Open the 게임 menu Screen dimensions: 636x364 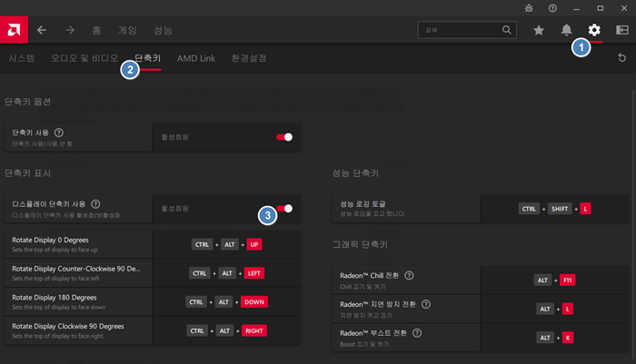127,30
